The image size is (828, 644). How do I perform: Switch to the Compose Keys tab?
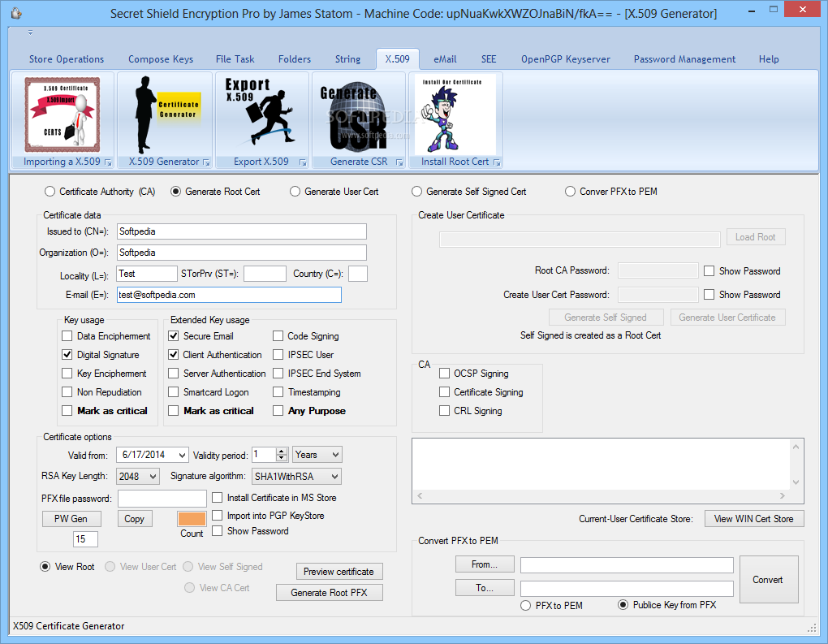pos(161,59)
